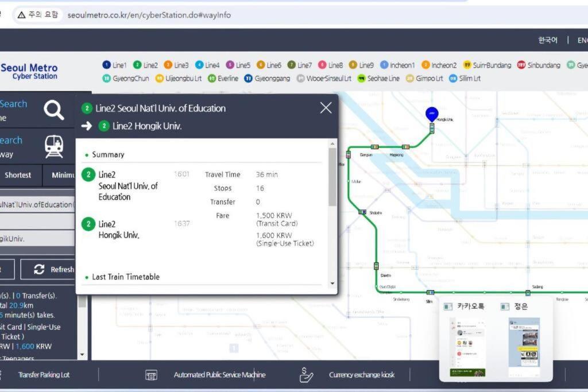
Task: Click Automated Public Service Machine text
Action: [220, 375]
